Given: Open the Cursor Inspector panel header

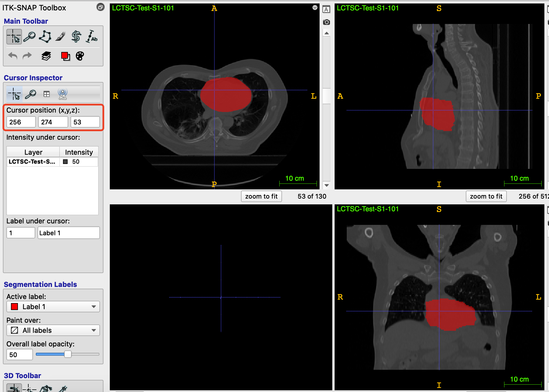Looking at the screenshot, I should click(x=33, y=77).
